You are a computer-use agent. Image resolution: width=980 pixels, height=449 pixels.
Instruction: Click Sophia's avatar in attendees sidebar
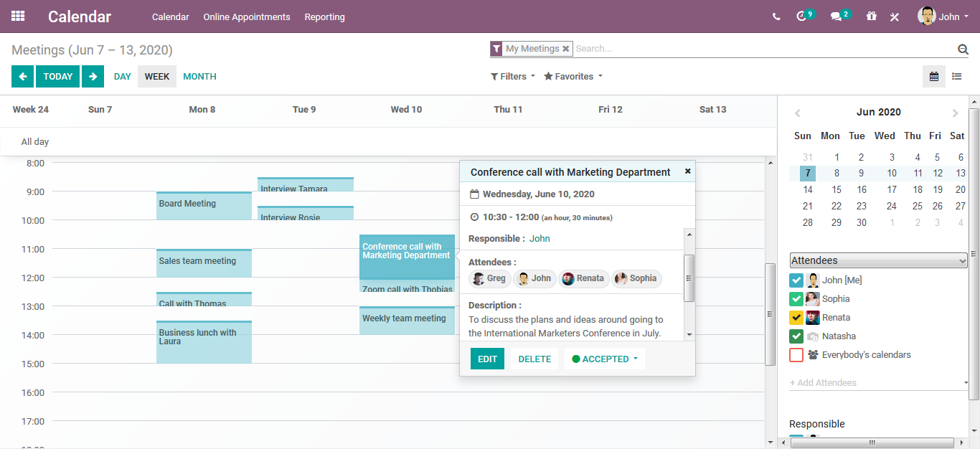pos(813,298)
